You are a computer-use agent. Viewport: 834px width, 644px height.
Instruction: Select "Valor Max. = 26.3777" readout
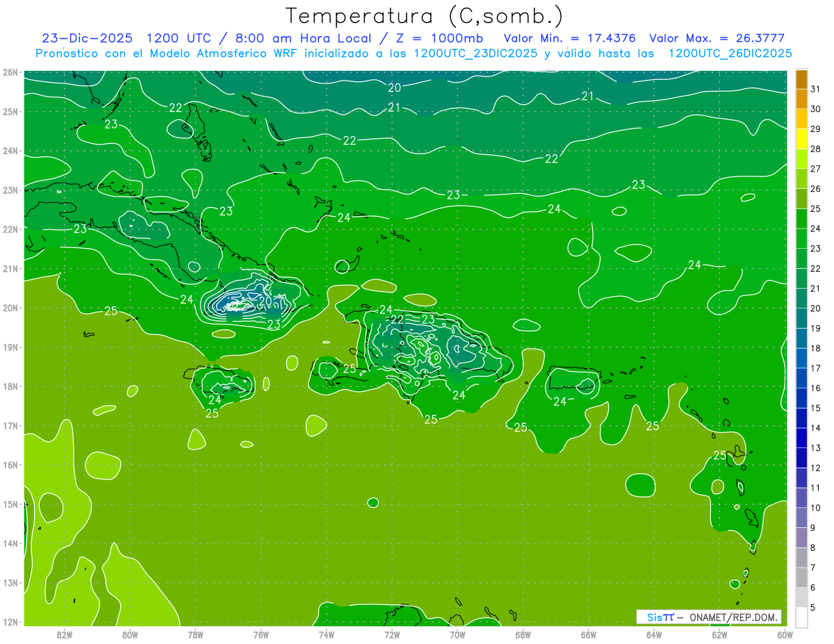717,38
